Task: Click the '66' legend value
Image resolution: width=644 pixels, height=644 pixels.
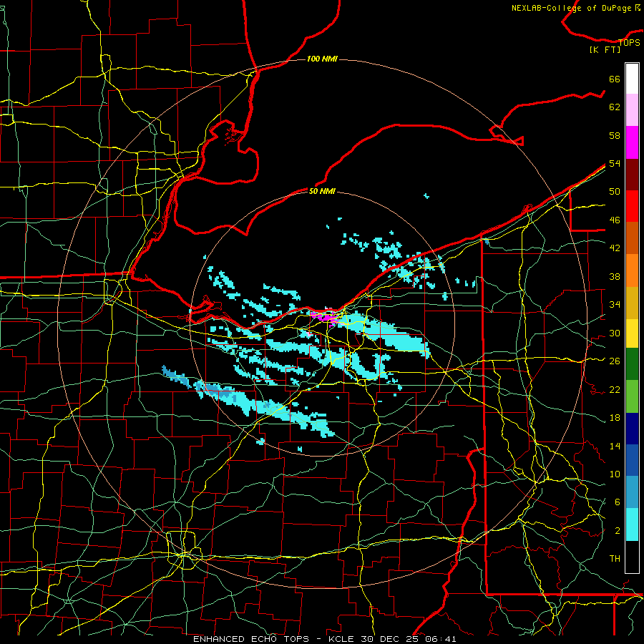Action: pyautogui.click(x=615, y=79)
